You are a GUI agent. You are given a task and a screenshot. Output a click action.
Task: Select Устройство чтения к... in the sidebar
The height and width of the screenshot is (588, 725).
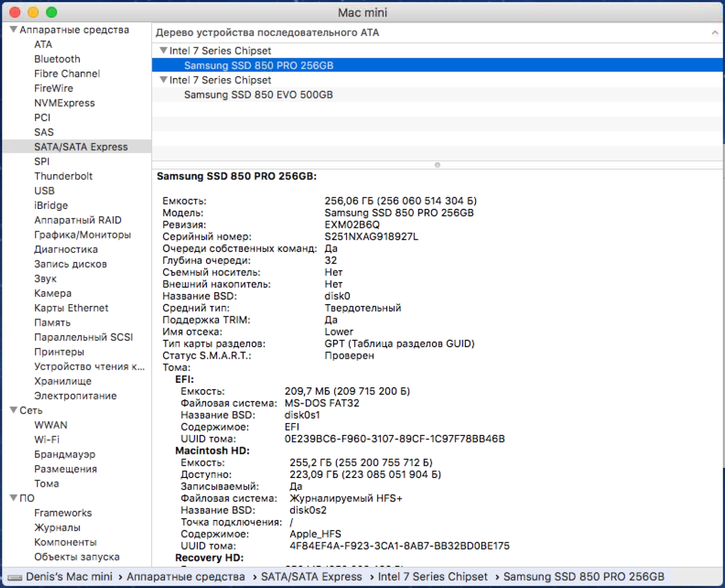89,367
